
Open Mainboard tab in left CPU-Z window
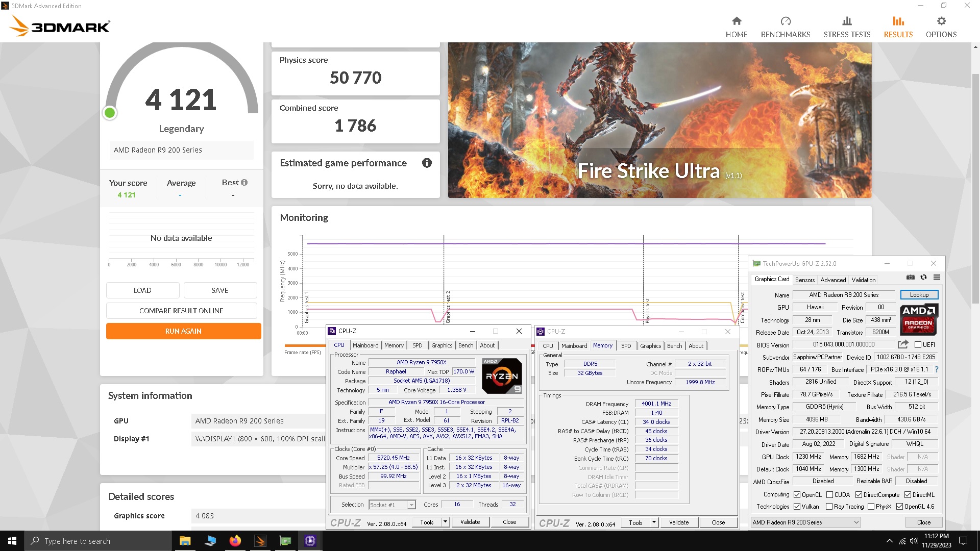[x=365, y=345]
